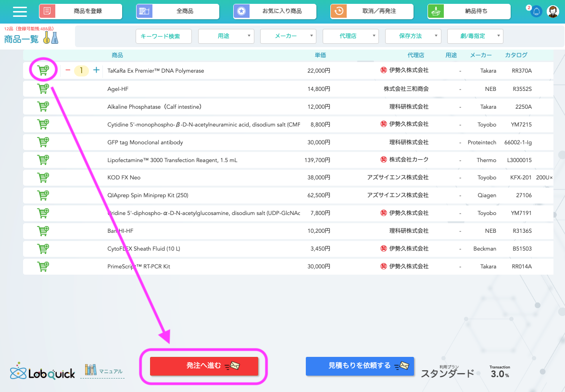Open the user profile avatar
Image resolution: width=565 pixels, height=392 pixels.
[x=553, y=12]
